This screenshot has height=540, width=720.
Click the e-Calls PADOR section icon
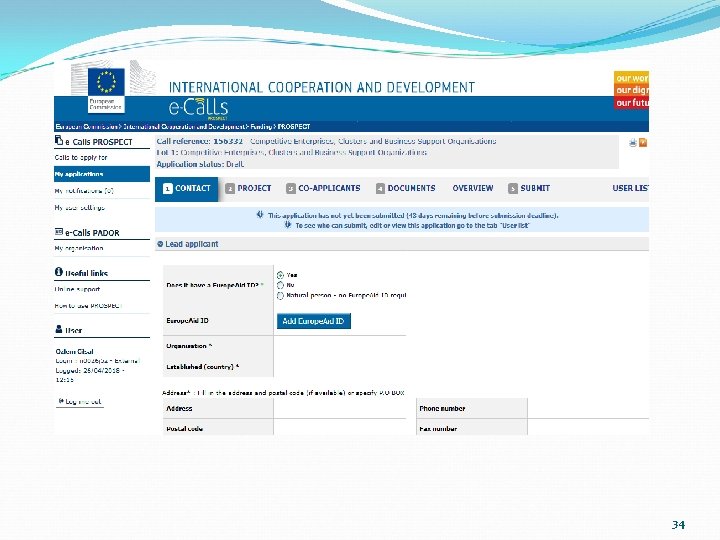[59, 232]
